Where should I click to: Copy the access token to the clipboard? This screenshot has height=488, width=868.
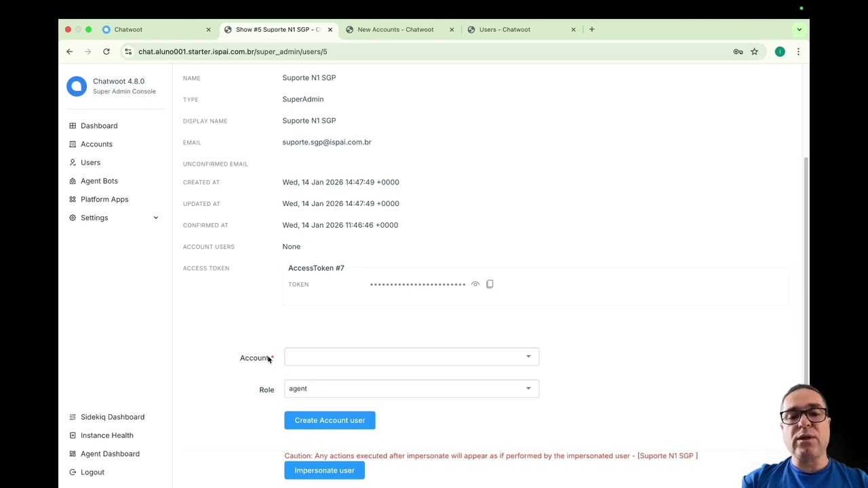pos(490,284)
